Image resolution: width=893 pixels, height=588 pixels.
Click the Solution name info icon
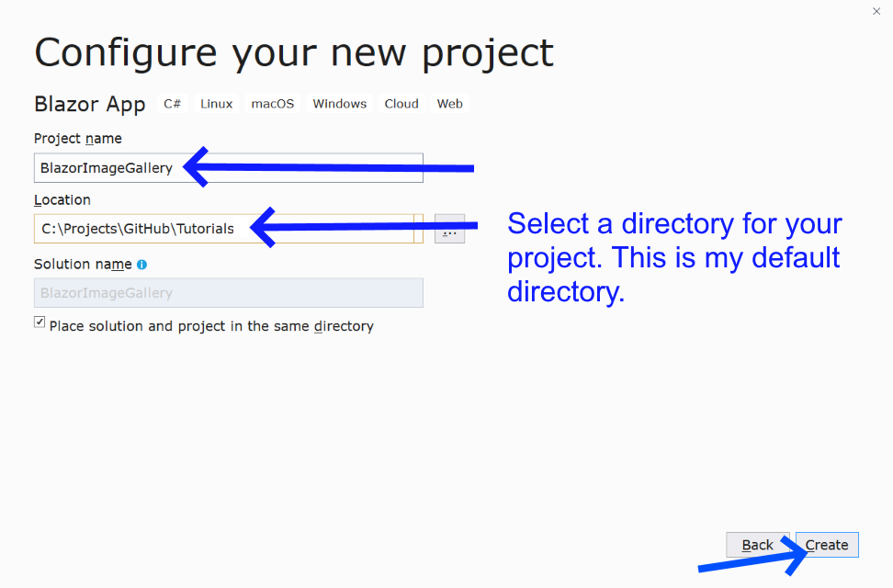tap(140, 264)
